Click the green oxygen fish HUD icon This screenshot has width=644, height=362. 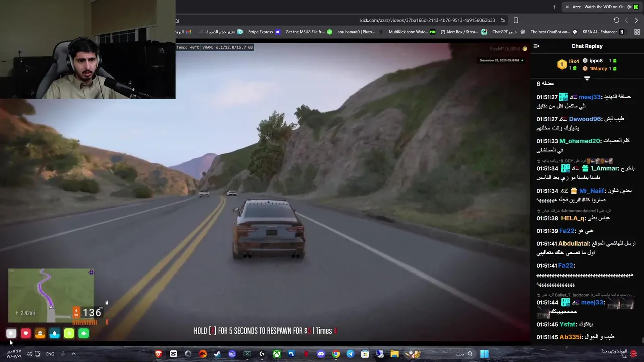pos(84,333)
